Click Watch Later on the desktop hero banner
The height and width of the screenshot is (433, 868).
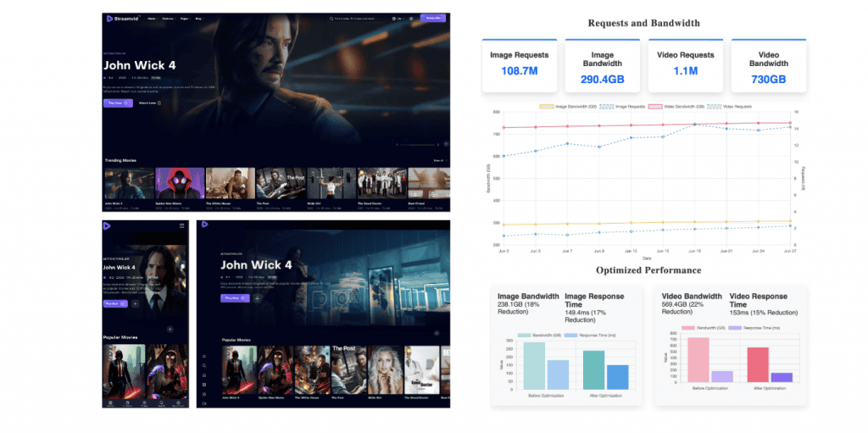click(x=149, y=103)
